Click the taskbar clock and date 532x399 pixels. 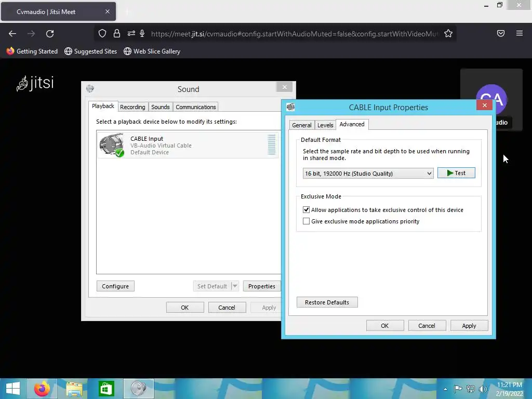[x=509, y=389]
